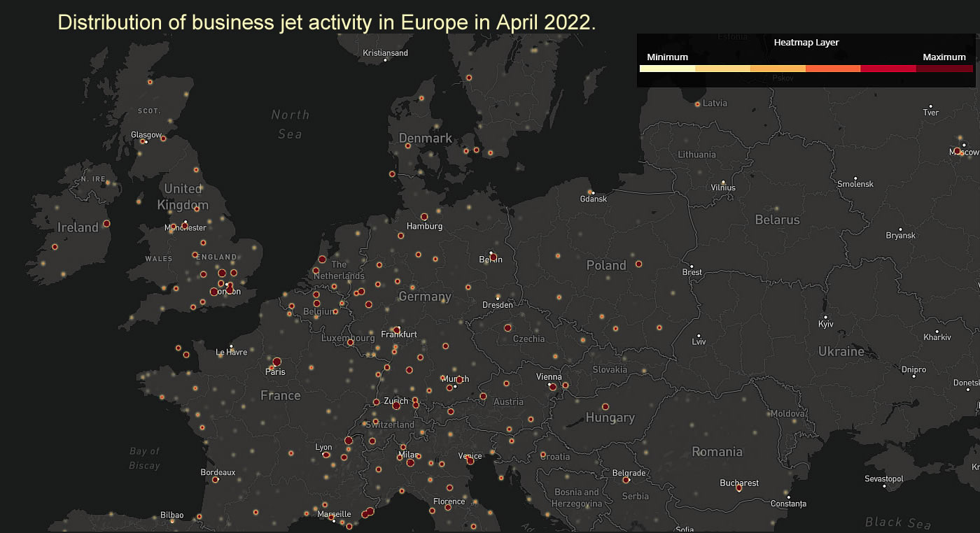
Task: Click the orange middle legend swatch
Action: tap(778, 69)
